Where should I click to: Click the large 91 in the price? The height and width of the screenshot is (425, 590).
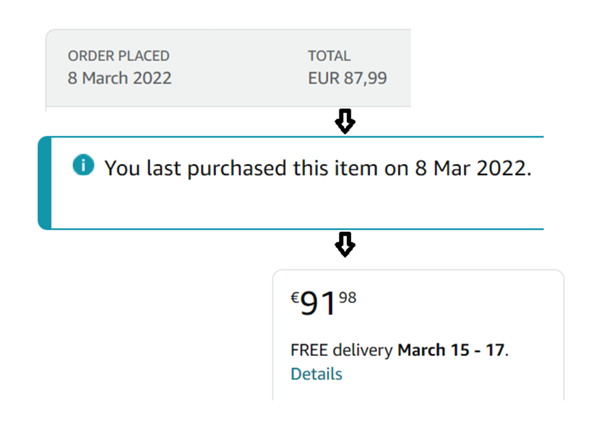(x=318, y=303)
